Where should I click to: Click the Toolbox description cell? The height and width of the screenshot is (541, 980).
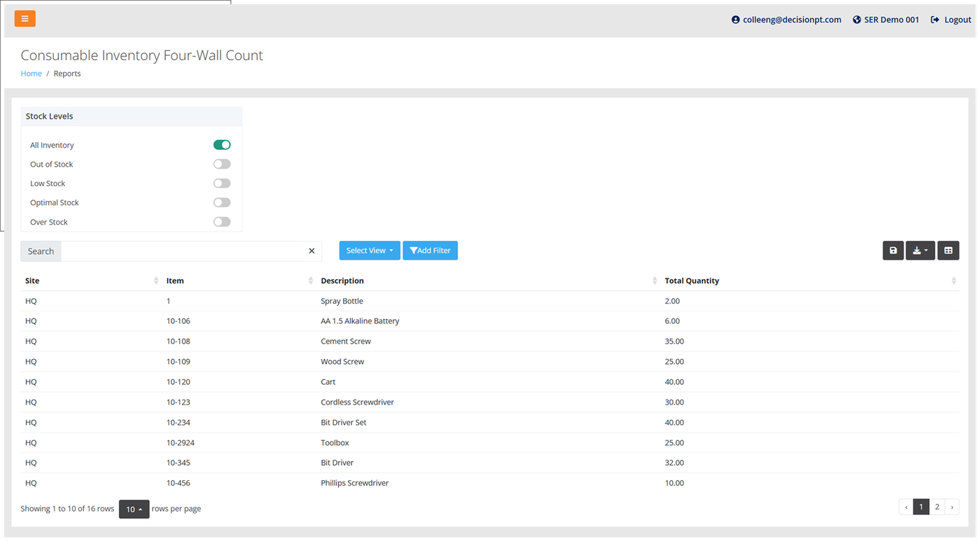click(335, 443)
